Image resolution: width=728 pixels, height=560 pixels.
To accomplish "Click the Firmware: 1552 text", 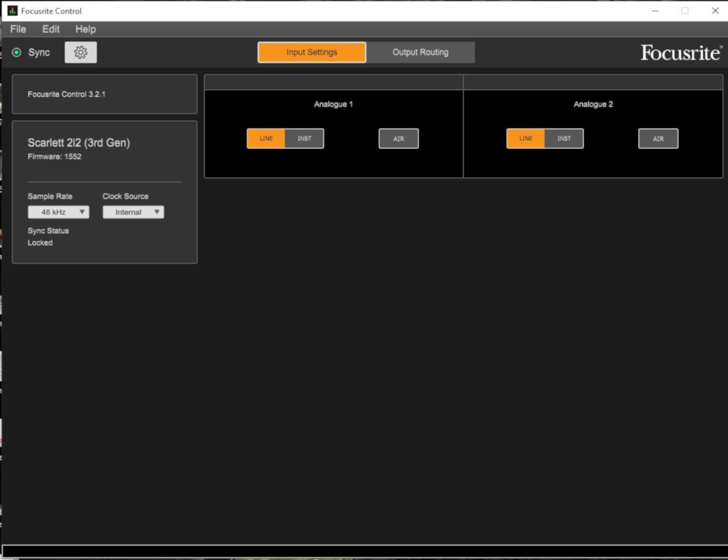I will tap(55, 157).
